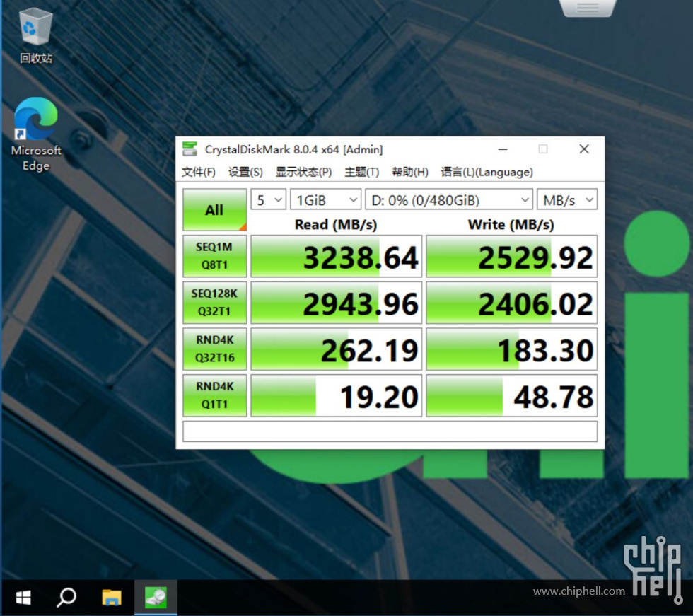Open the Windows Start menu
The width and height of the screenshot is (693, 616).
[x=23, y=598]
